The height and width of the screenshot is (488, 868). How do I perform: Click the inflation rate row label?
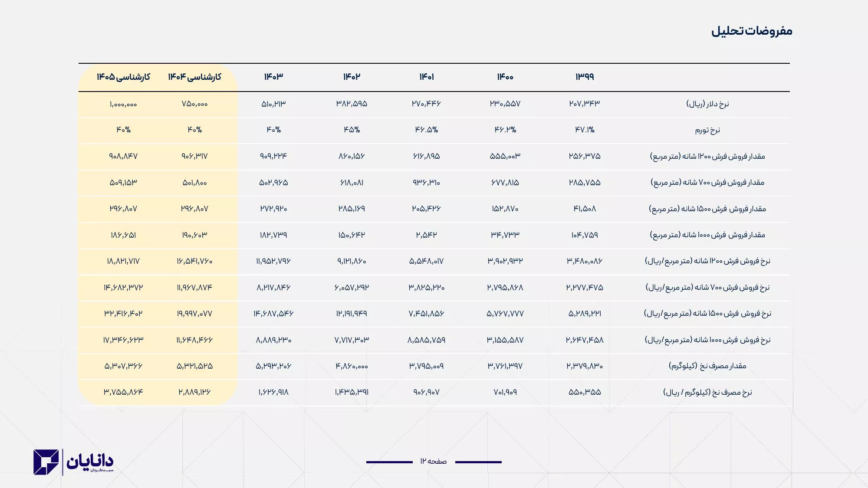point(707,130)
